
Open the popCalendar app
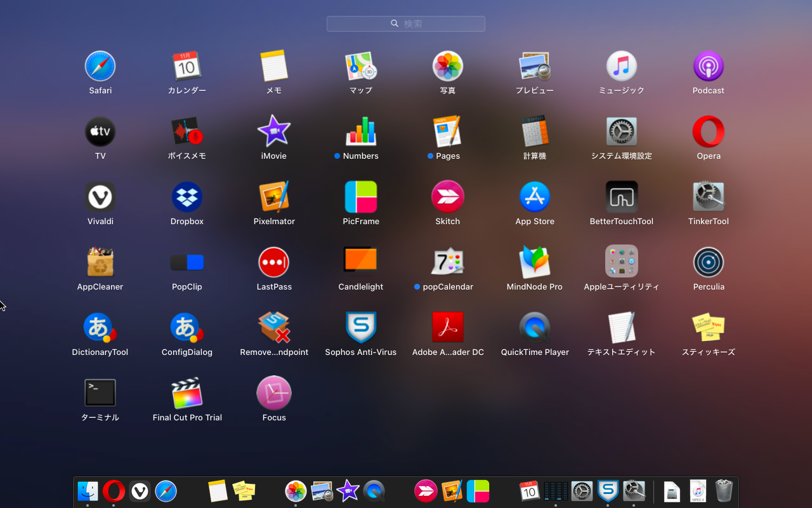point(448,262)
